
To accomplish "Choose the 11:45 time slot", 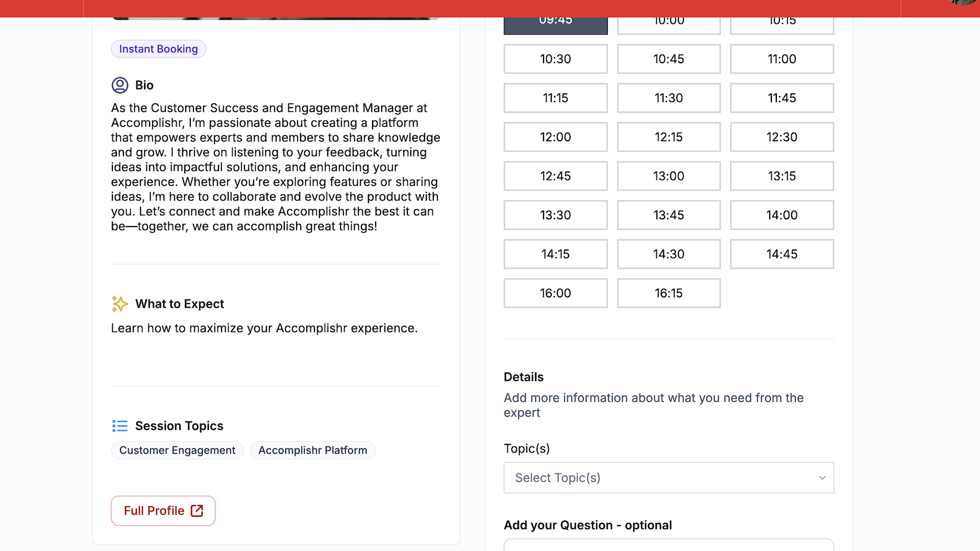I will [782, 98].
